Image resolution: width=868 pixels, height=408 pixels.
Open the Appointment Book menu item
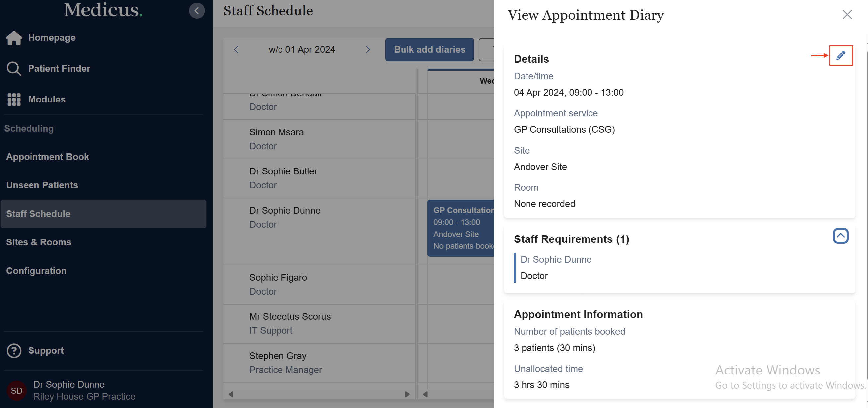click(x=47, y=157)
